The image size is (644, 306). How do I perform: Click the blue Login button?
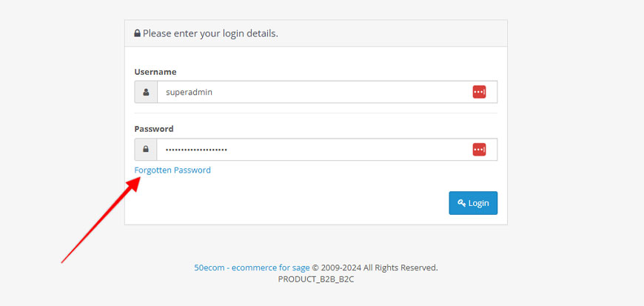click(473, 203)
